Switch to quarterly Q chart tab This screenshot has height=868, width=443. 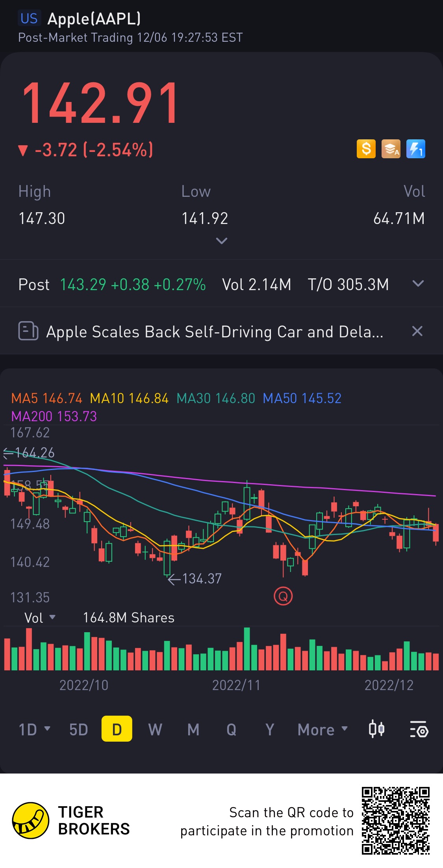232,729
